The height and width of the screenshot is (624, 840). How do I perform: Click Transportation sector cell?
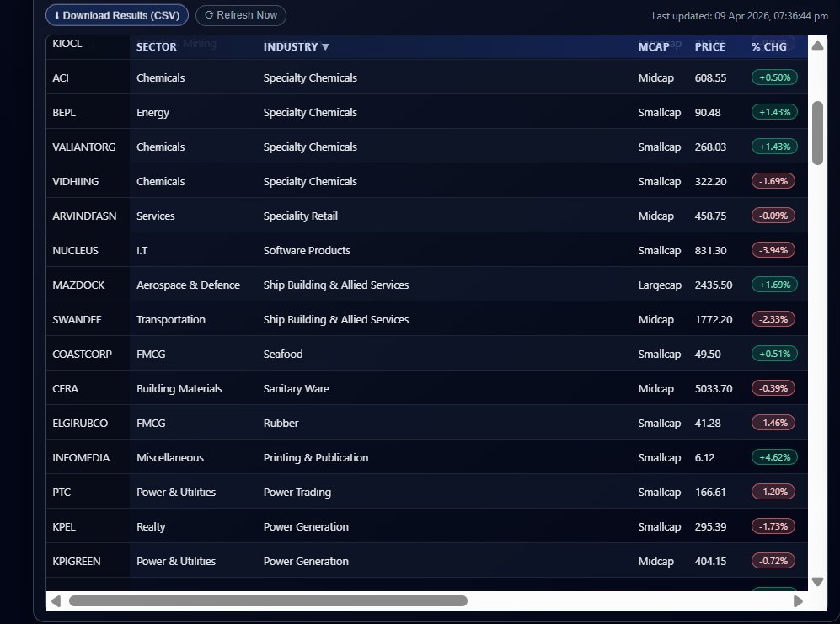[171, 320]
